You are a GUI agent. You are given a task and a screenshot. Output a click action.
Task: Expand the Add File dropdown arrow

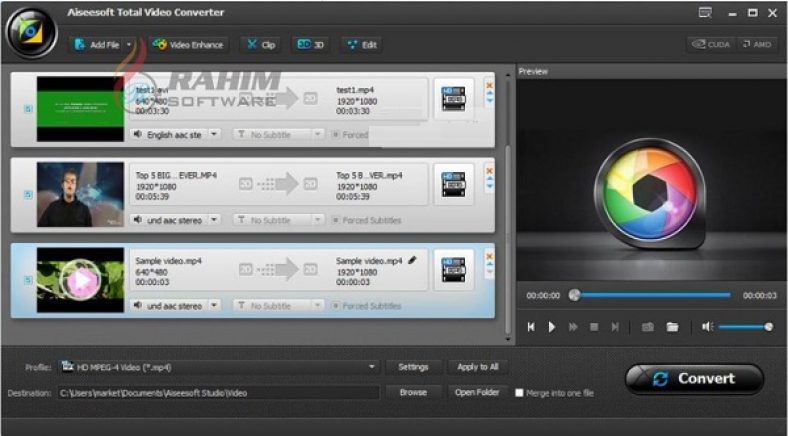click(130, 45)
